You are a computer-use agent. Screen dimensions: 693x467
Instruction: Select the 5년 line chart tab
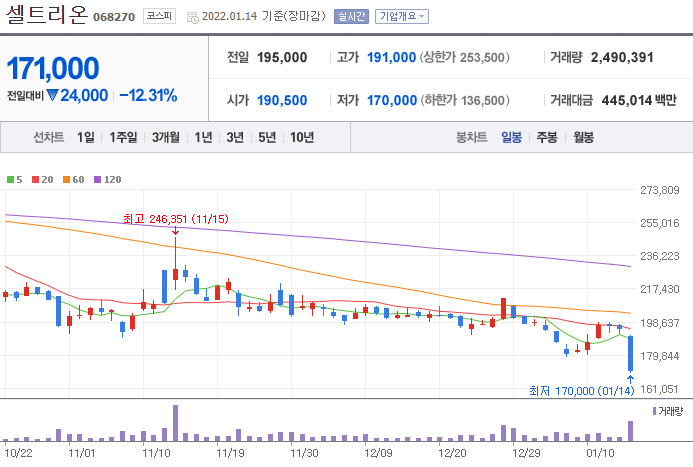pos(267,137)
